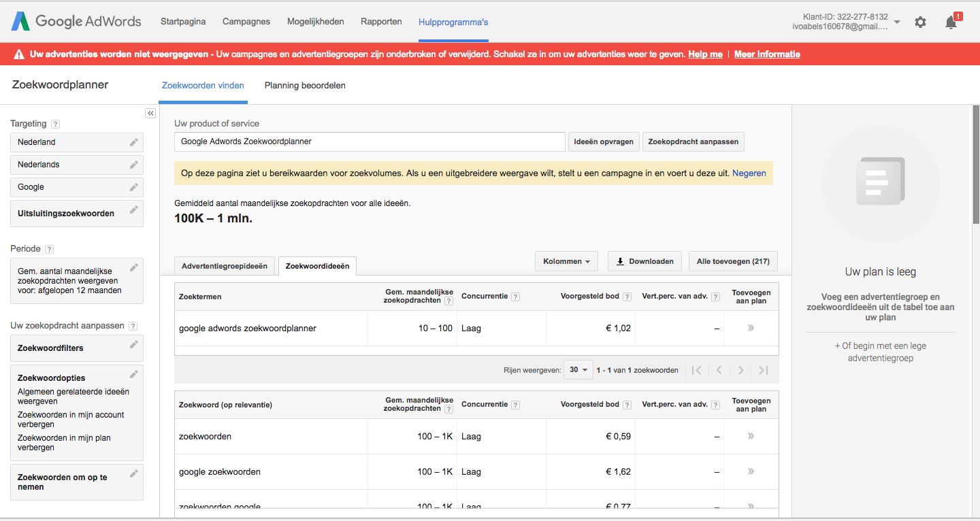Viewport: 980px width, 521px height.
Task: Edit the Nederland location targeting
Action: point(133,142)
